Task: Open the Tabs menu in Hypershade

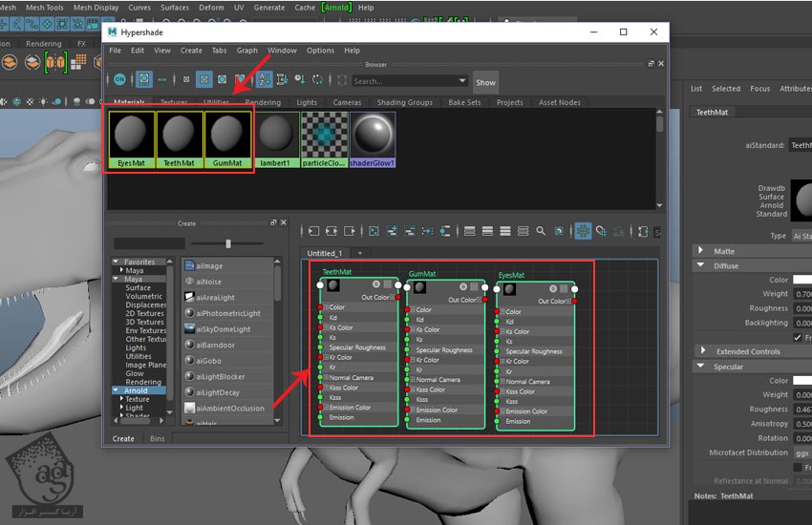Action: (219, 51)
